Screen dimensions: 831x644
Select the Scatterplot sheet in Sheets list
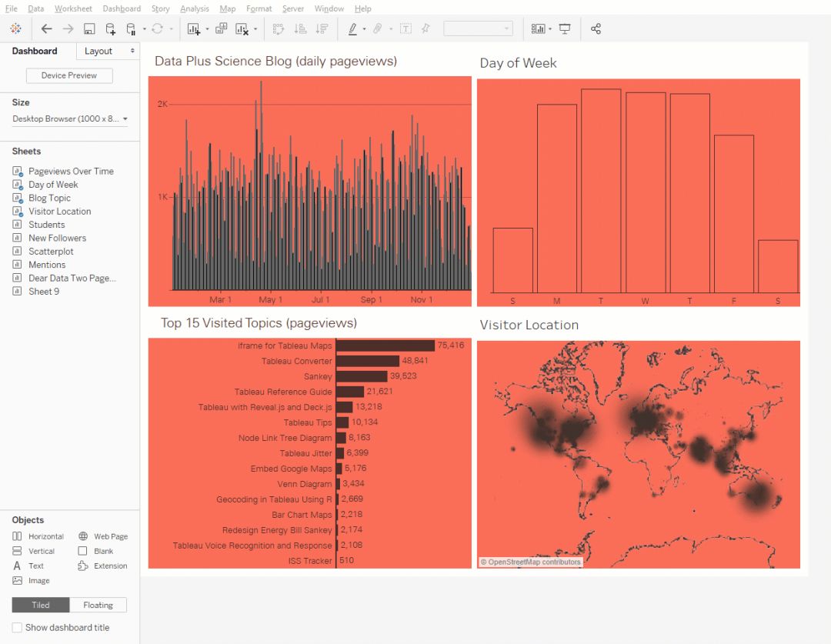(x=51, y=251)
